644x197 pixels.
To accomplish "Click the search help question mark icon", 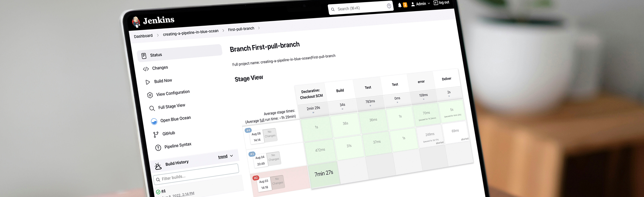I will point(389,6).
